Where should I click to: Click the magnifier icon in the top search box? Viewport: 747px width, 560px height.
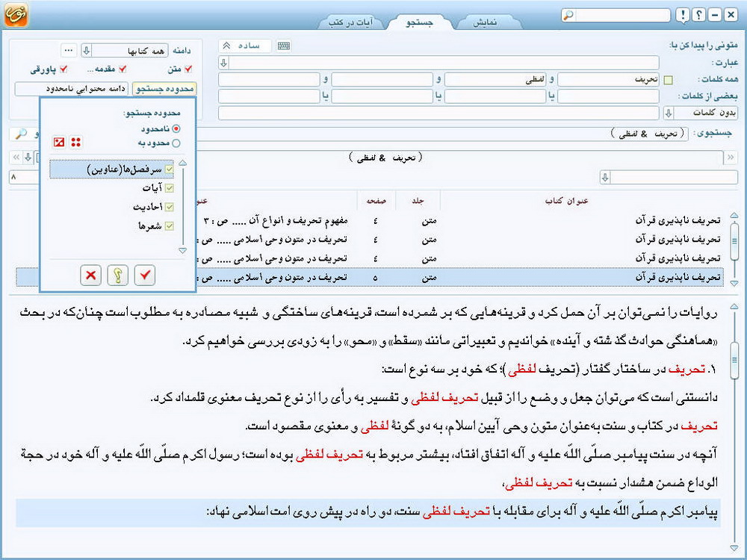pyautogui.click(x=568, y=15)
